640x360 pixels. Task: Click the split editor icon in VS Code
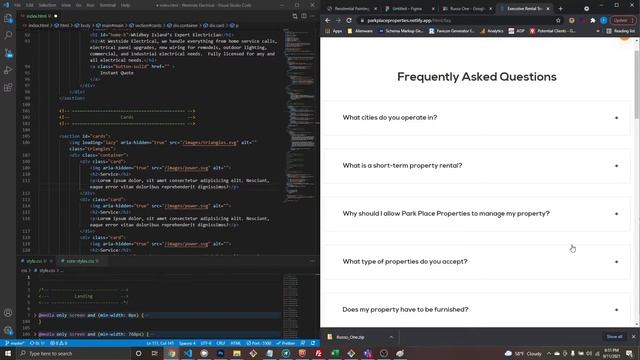304,16
